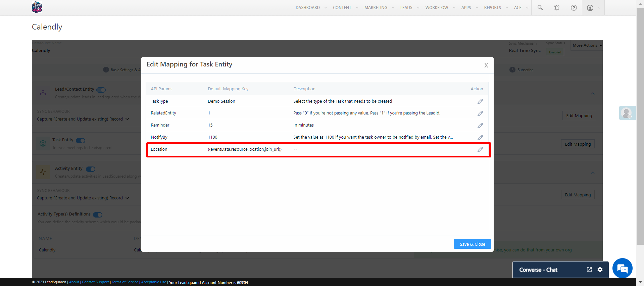Open the Terms of Service link
The height and width of the screenshot is (286, 644).
125,282
